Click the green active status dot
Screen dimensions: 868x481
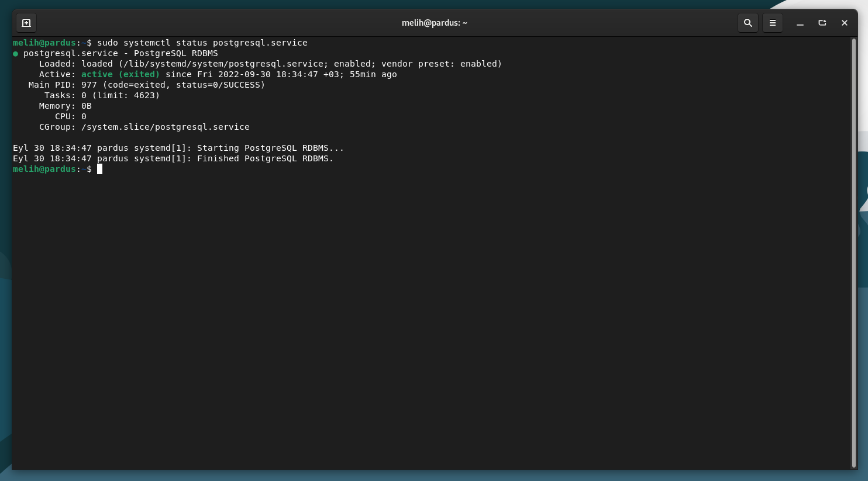16,54
